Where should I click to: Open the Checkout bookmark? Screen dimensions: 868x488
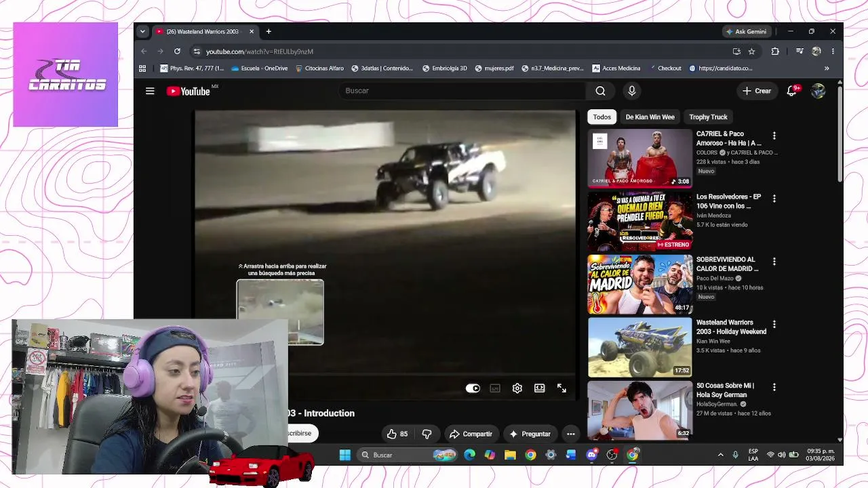click(665, 68)
